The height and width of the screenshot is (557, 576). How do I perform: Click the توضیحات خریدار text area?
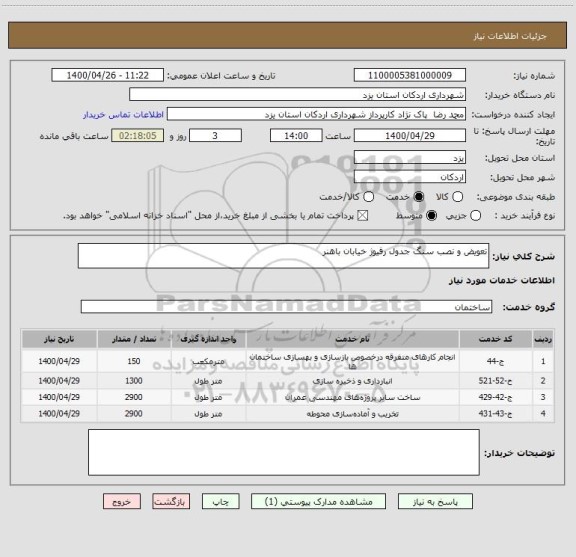coord(284,452)
